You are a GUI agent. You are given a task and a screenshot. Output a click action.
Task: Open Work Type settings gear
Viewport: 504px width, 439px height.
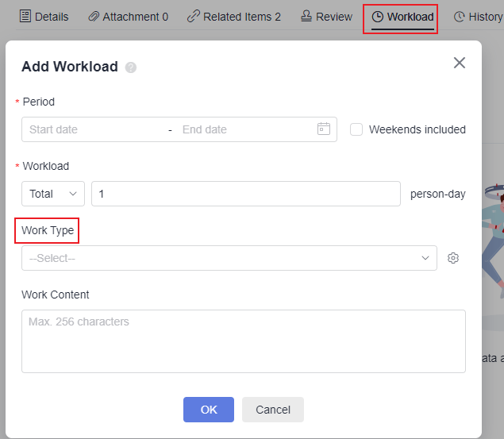pyautogui.click(x=453, y=258)
